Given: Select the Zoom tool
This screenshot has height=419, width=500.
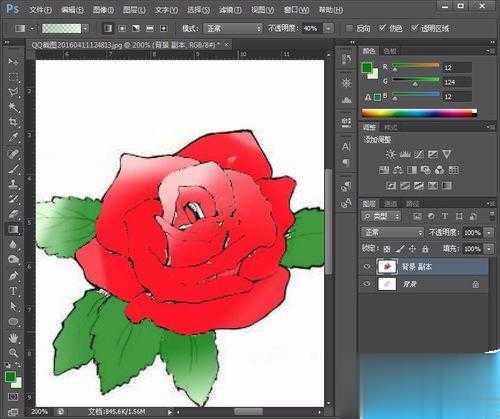Looking at the screenshot, I should (13, 353).
